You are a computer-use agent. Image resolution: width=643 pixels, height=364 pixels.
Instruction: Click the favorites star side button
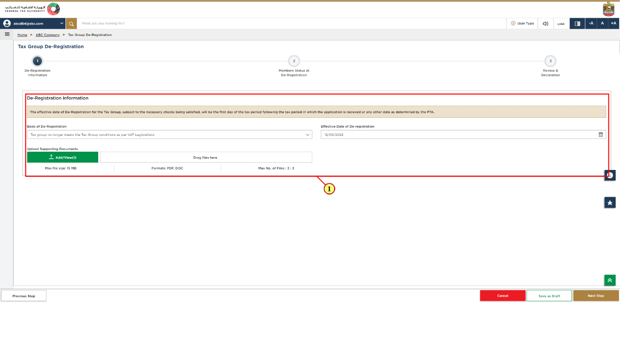click(610, 203)
